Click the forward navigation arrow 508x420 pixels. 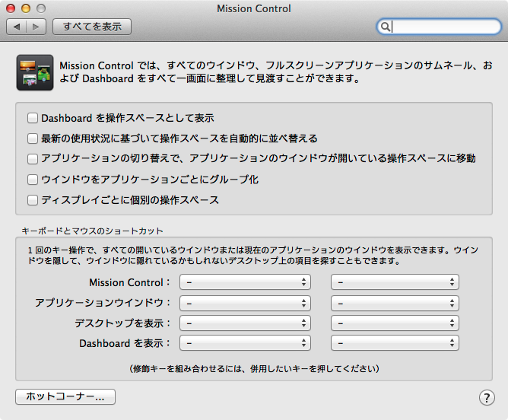tap(36, 27)
